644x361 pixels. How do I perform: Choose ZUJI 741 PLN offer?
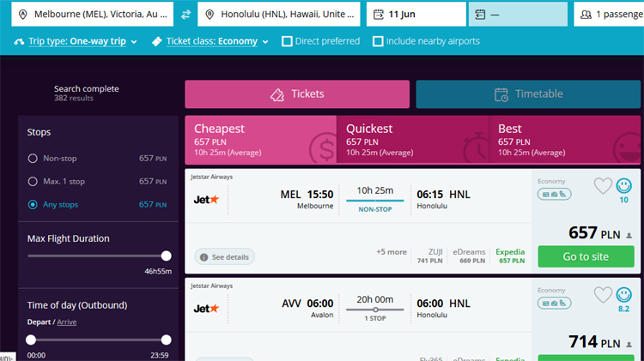[x=430, y=256]
